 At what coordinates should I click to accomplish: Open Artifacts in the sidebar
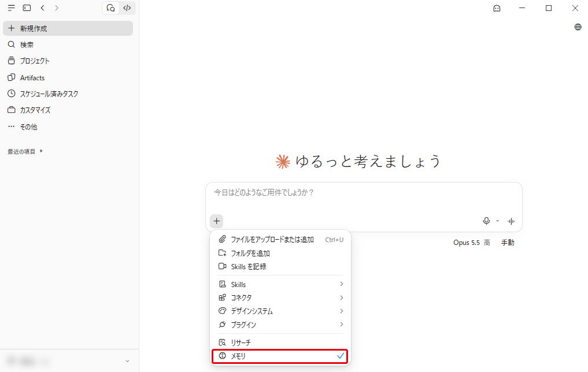click(x=68, y=77)
